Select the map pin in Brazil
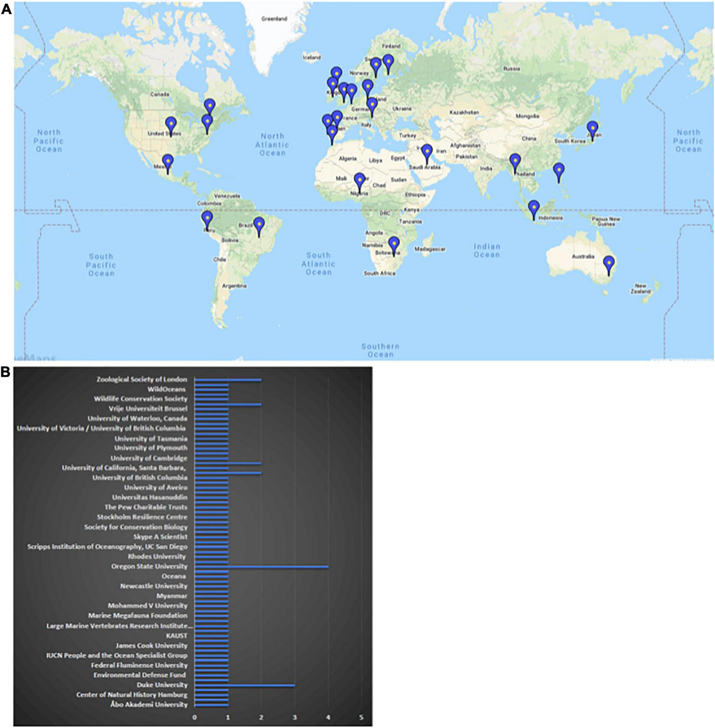This screenshot has height=728, width=715. [259, 225]
